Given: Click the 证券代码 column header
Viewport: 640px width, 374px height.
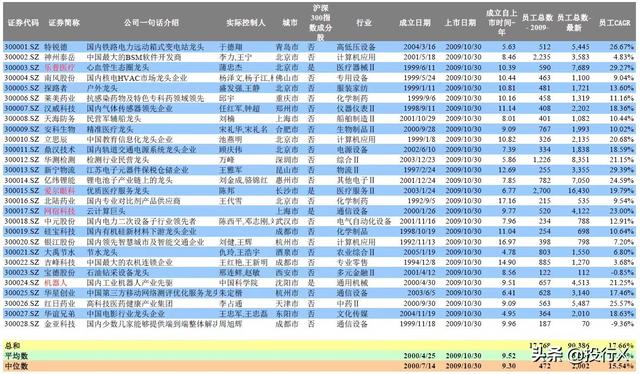Looking at the screenshot, I should pyautogui.click(x=23, y=23).
